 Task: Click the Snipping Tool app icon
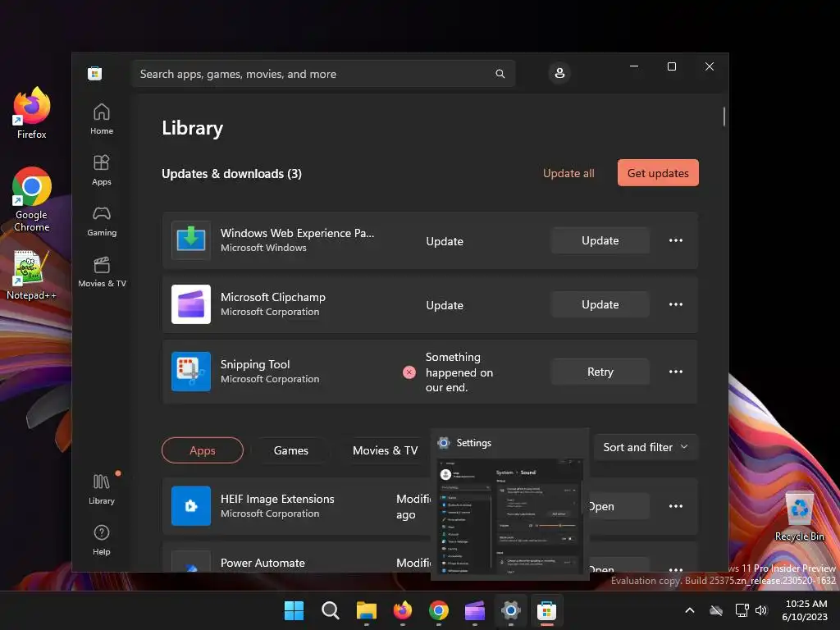click(190, 372)
